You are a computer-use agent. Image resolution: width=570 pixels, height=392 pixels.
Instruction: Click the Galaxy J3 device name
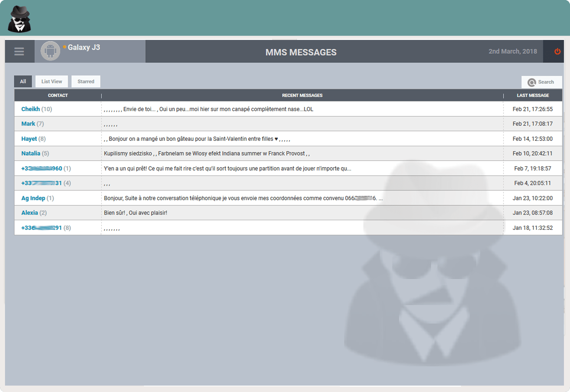84,47
